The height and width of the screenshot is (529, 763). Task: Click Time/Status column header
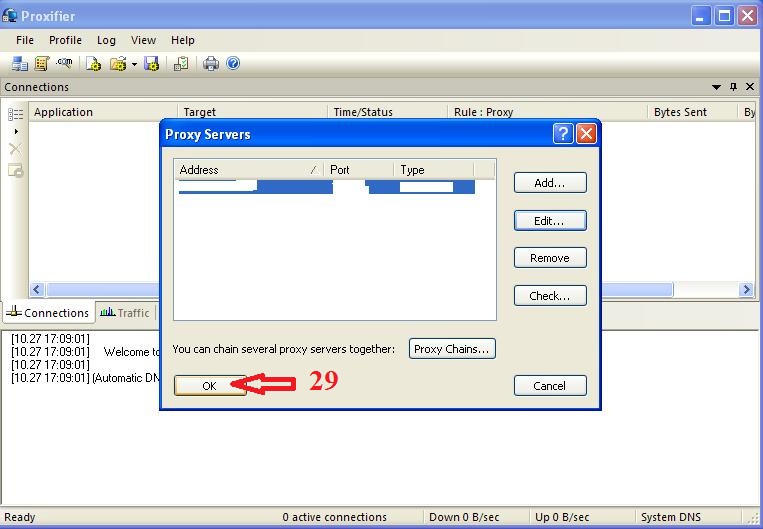[x=387, y=112]
